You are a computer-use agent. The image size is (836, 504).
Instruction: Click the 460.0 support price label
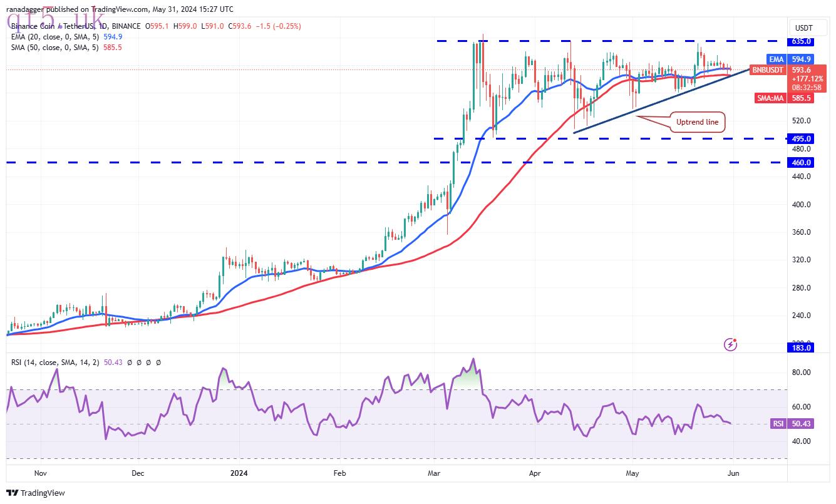tap(802, 163)
